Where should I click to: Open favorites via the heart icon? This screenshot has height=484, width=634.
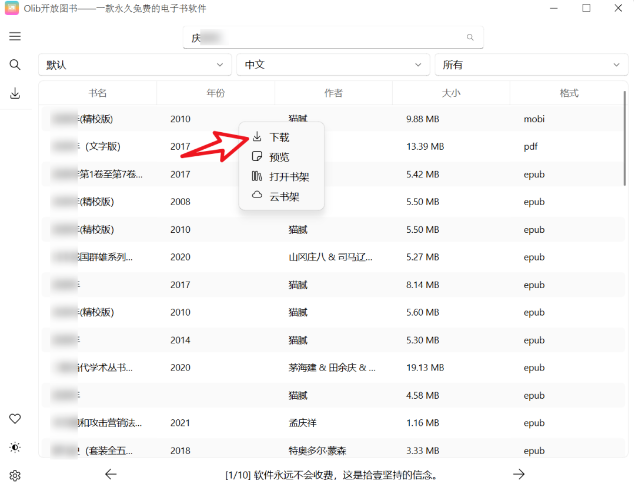(15, 418)
